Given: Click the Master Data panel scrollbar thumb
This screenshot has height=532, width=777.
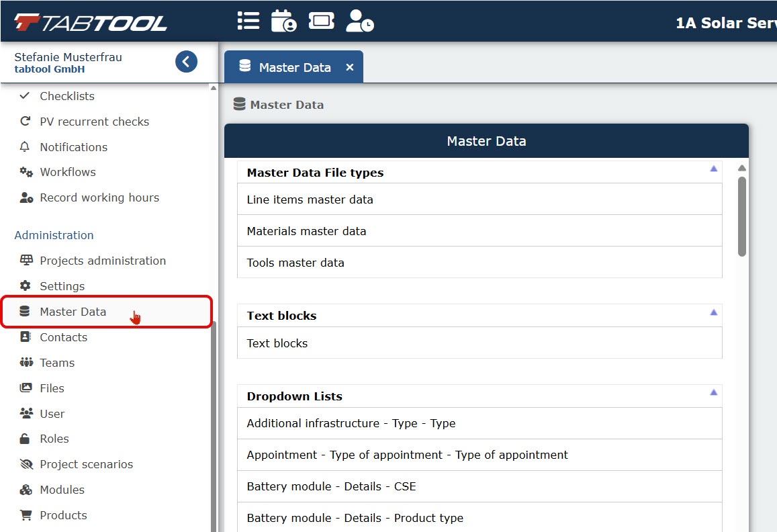Looking at the screenshot, I should point(742,217).
